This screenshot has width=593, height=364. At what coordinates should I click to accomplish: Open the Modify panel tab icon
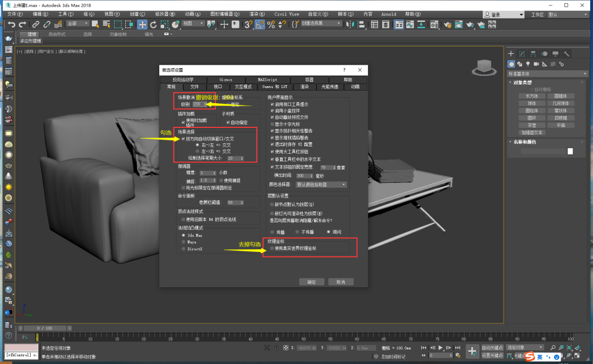(522, 54)
